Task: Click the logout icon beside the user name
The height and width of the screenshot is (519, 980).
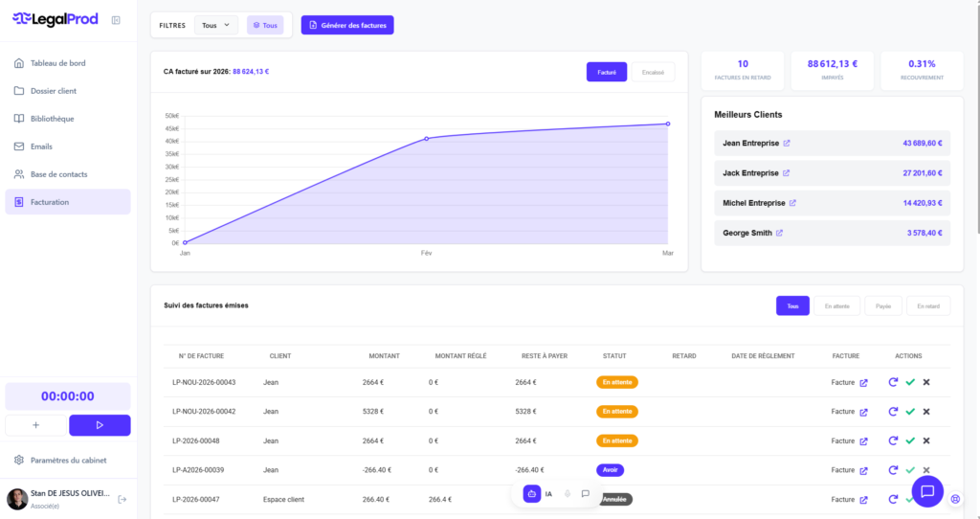Action: coord(122,499)
